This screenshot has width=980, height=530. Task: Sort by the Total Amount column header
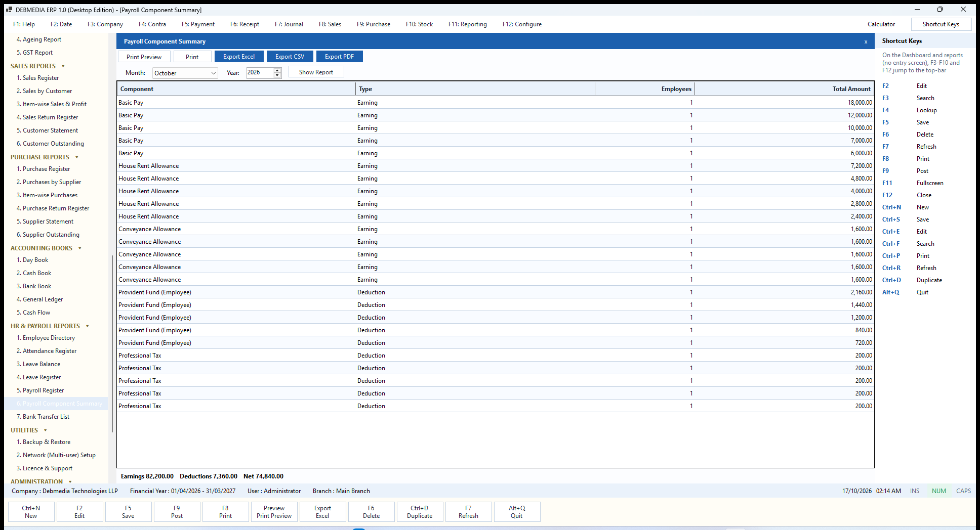point(785,89)
